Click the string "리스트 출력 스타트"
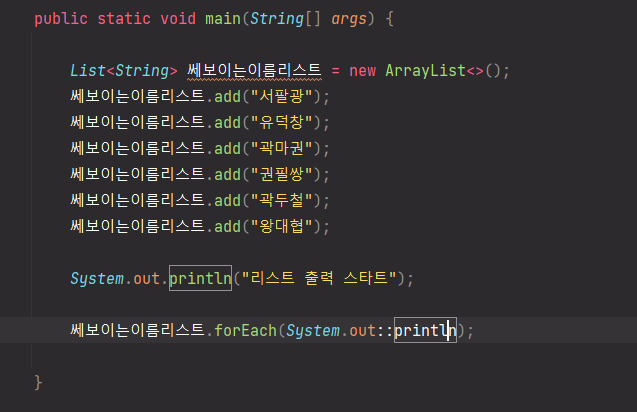 pos(318,278)
